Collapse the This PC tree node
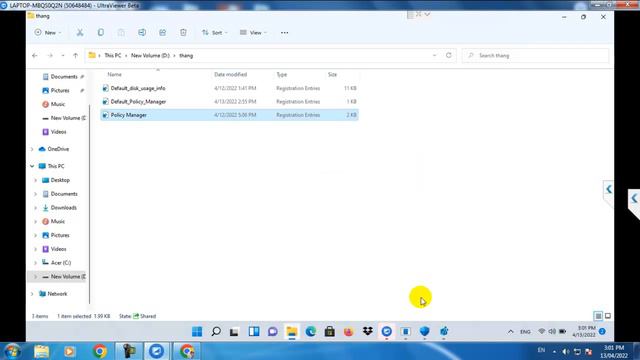This screenshot has height=360, width=640. [32, 166]
